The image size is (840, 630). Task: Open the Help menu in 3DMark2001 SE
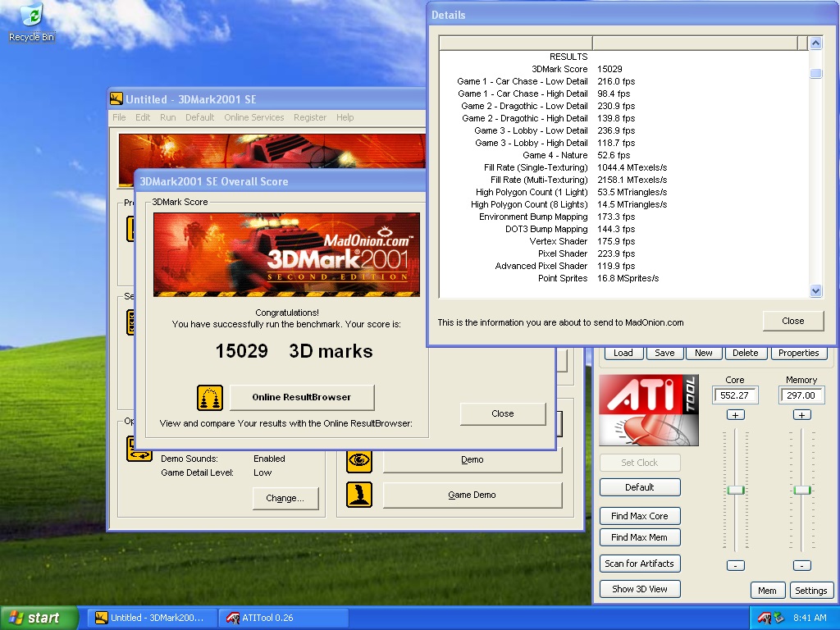[x=345, y=117]
